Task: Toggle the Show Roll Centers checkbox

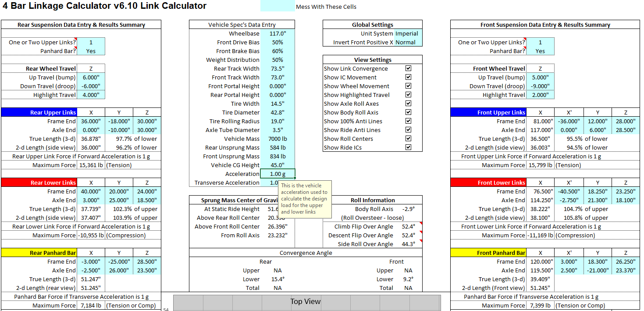Action: point(408,139)
